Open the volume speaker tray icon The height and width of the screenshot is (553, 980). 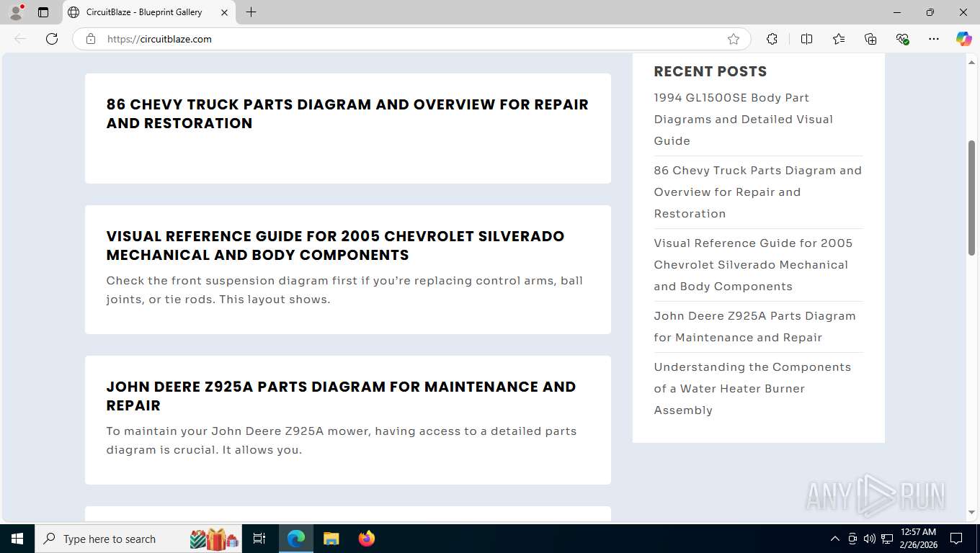point(869,539)
